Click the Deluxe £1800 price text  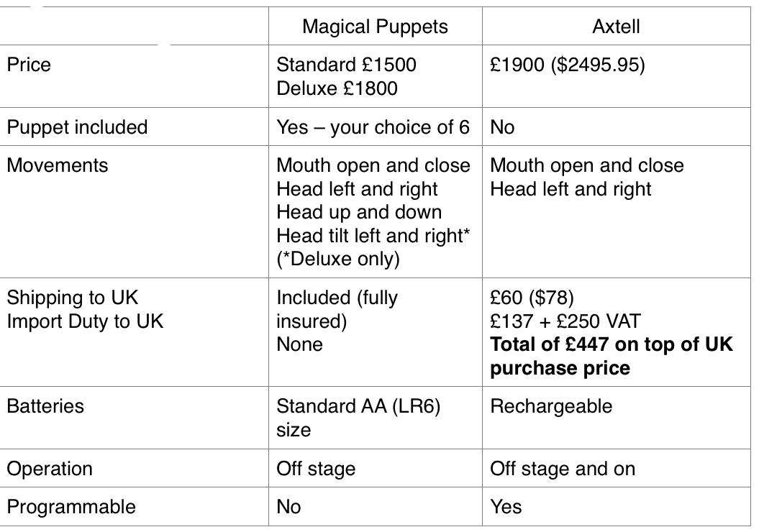pos(337,88)
